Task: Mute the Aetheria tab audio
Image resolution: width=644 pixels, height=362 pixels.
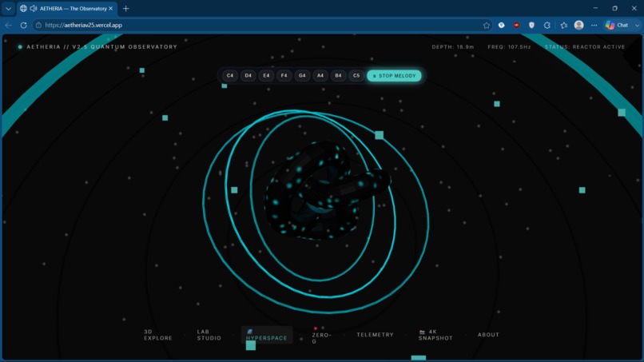Action: tap(34, 8)
